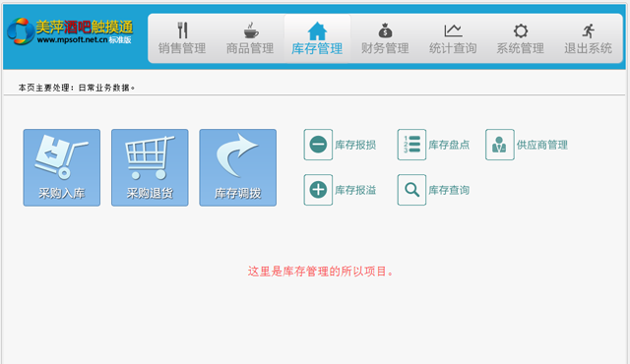Click the minus icon for 库存报损
Screen dimensions: 630x364
click(318, 145)
